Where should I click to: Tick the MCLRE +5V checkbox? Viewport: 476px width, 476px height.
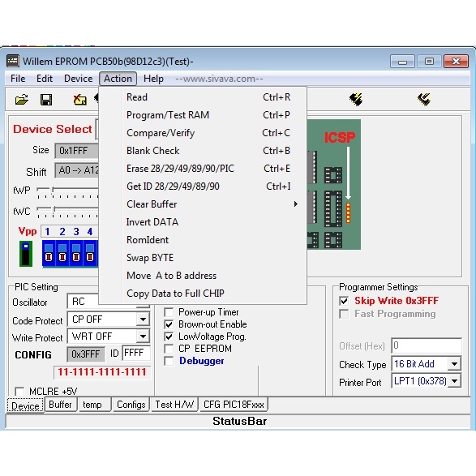pos(19,391)
